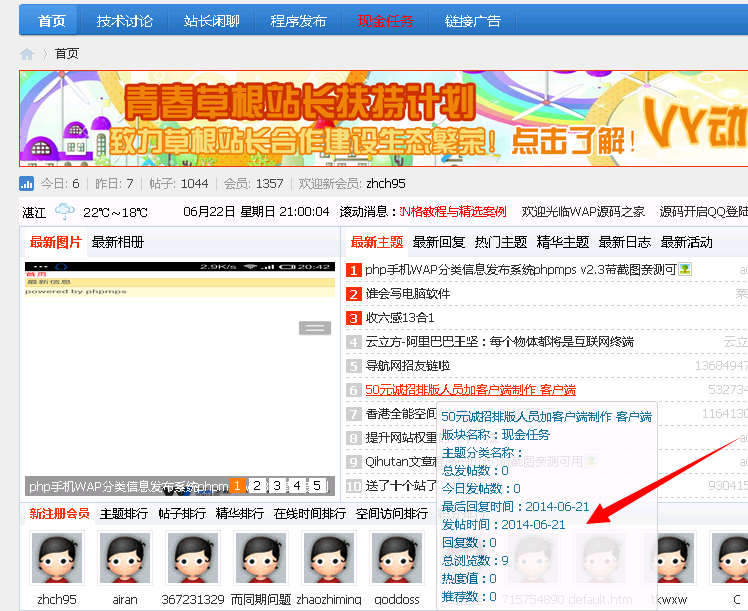Viewport: 748px width, 611px height.
Task: Open goddoss member avatar
Action: click(x=397, y=558)
